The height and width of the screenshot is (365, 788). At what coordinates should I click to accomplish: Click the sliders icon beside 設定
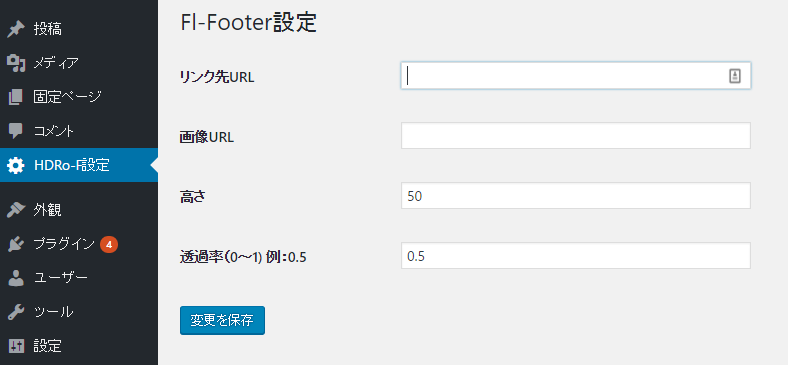pos(16,346)
